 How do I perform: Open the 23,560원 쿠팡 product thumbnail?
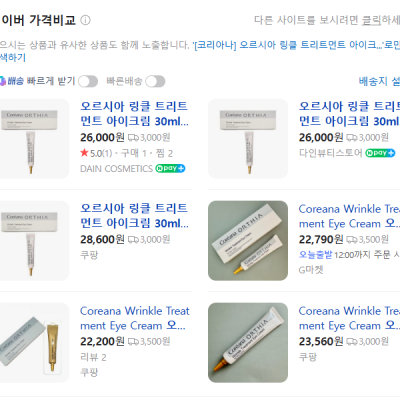(248, 342)
